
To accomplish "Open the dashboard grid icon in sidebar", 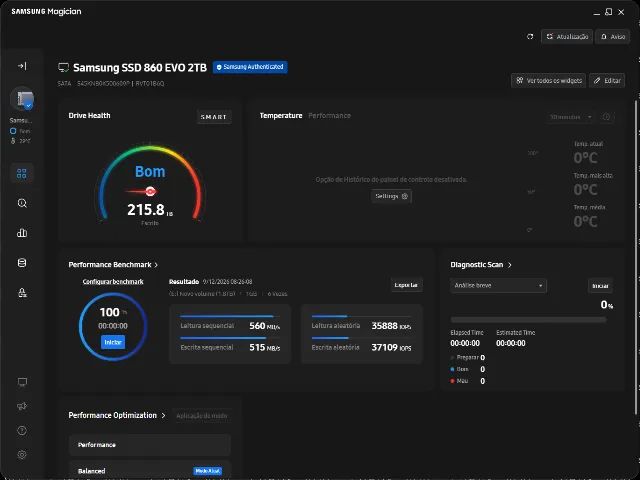I will tap(22, 174).
